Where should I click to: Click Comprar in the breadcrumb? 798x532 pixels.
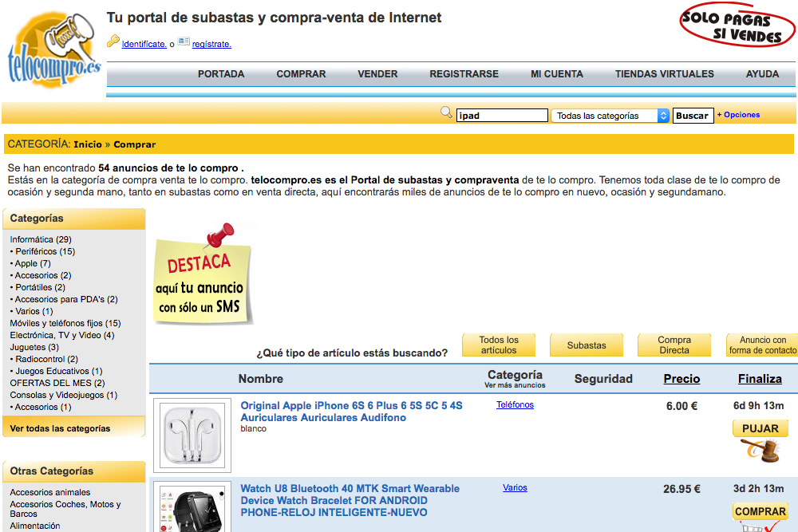tap(134, 144)
